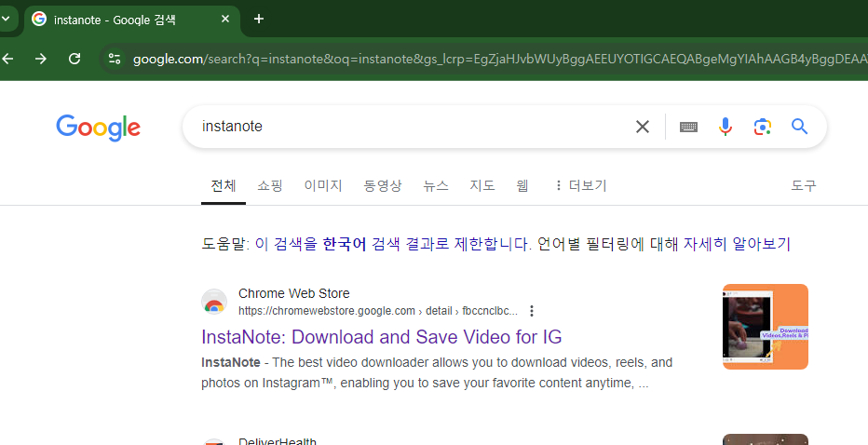
Task: Open a new tab with the plus icon
Action: point(259,19)
